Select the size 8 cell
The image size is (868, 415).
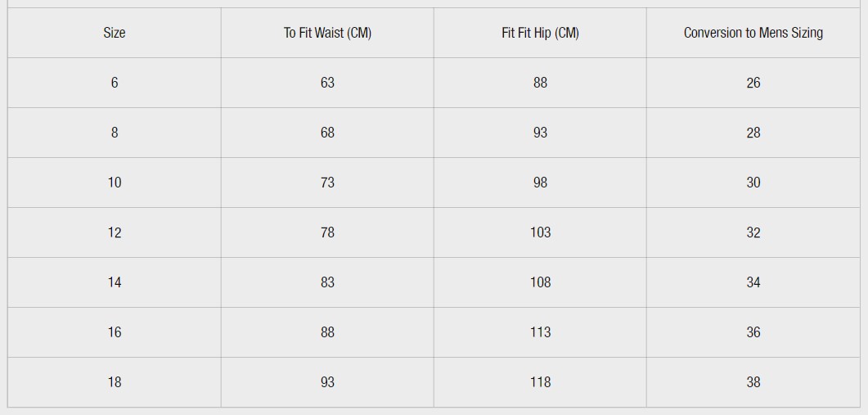pyautogui.click(x=114, y=133)
